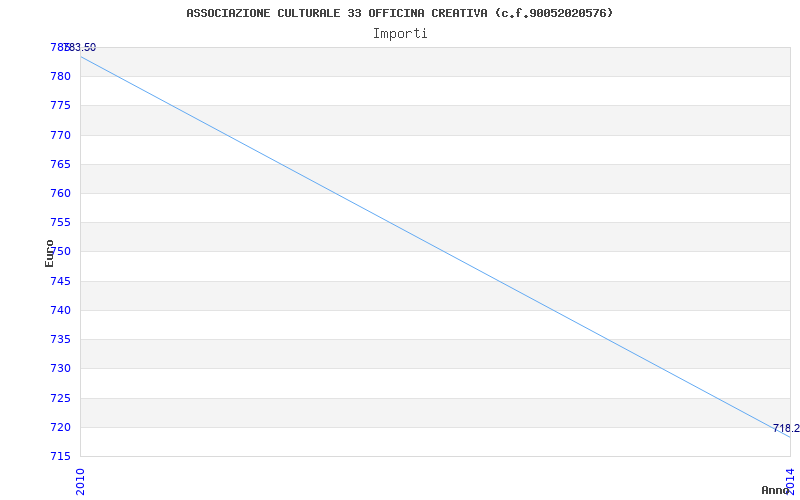Click the 725 y-axis label

[x=61, y=398]
